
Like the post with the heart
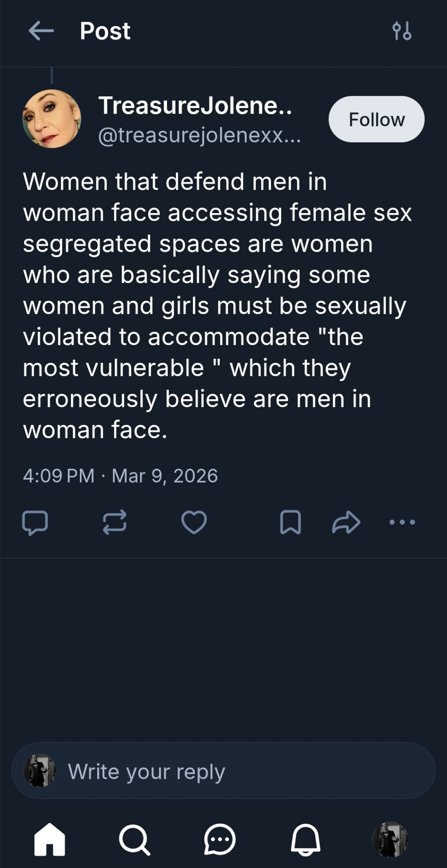tap(194, 522)
